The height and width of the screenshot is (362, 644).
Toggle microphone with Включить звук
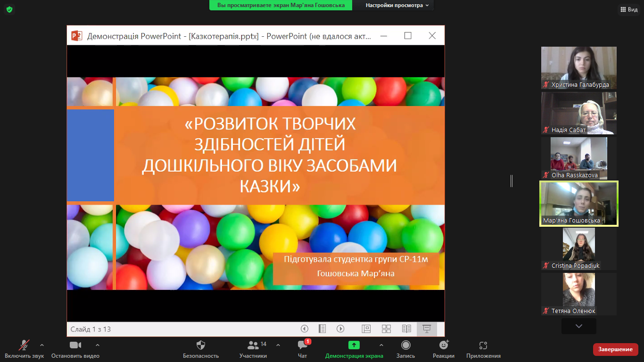coord(24,346)
